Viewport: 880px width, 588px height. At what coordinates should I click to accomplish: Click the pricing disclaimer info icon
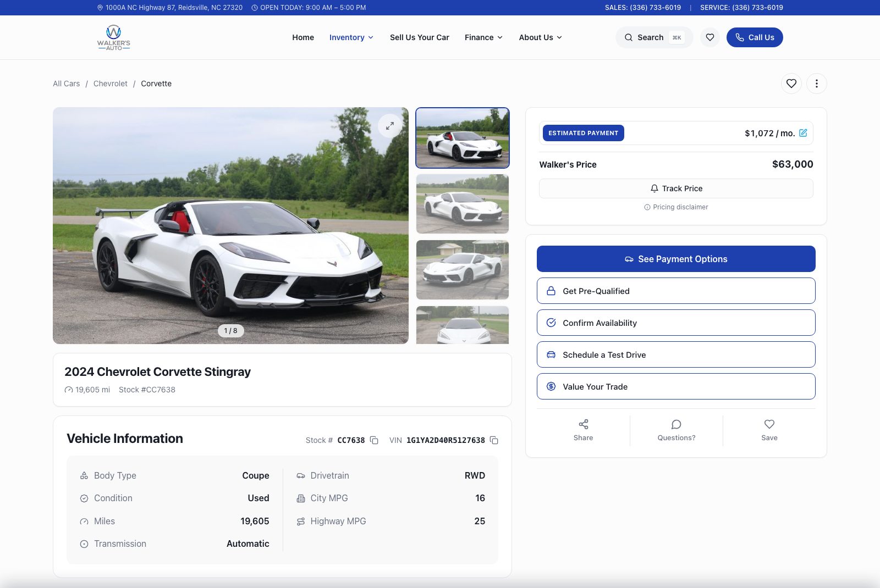pos(647,207)
